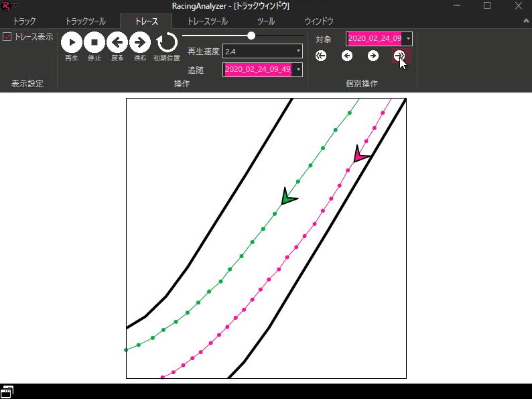Reset trace using 初期位置 icon
Screen dimensions: 532x399
pyautogui.click(x=166, y=43)
